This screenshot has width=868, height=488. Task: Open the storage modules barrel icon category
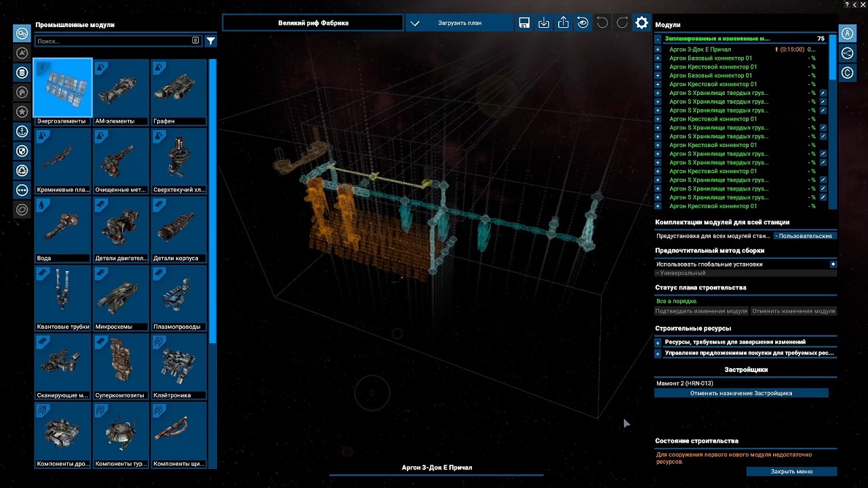(x=22, y=73)
